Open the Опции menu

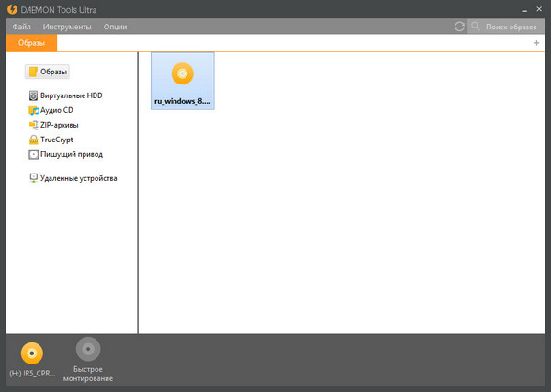[x=115, y=27]
